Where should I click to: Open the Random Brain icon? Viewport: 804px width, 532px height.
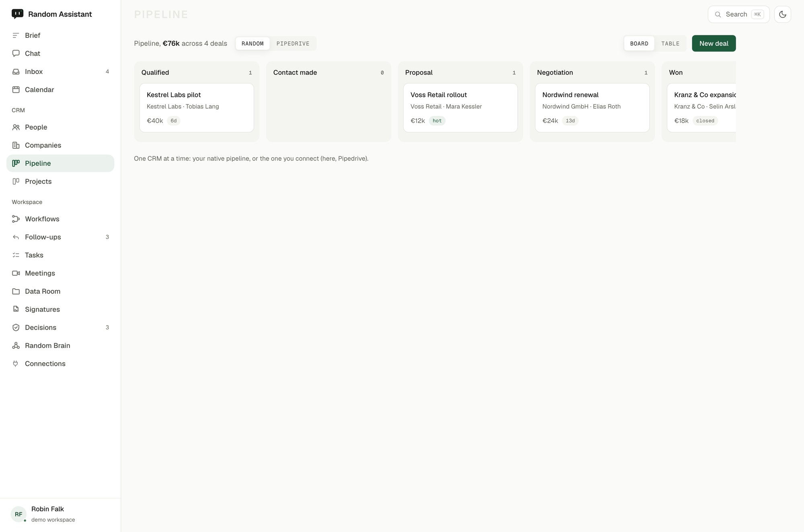pos(16,345)
